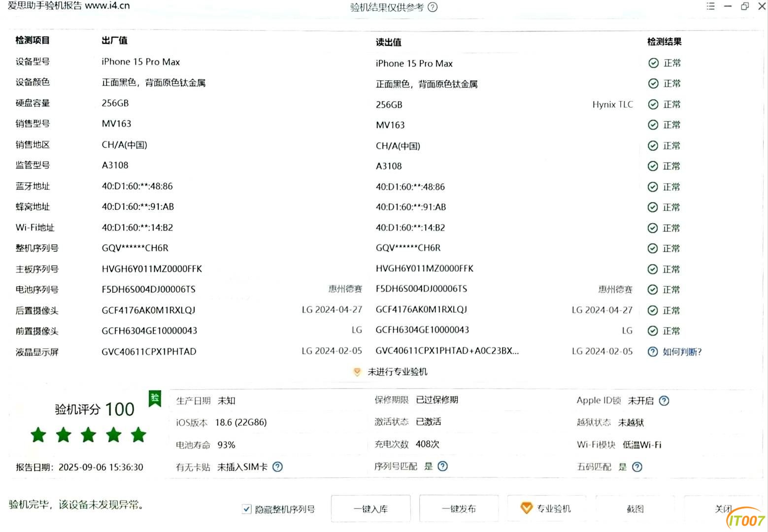
Task: Select iOS version 18.6 (22G86)
Action: [241, 423]
